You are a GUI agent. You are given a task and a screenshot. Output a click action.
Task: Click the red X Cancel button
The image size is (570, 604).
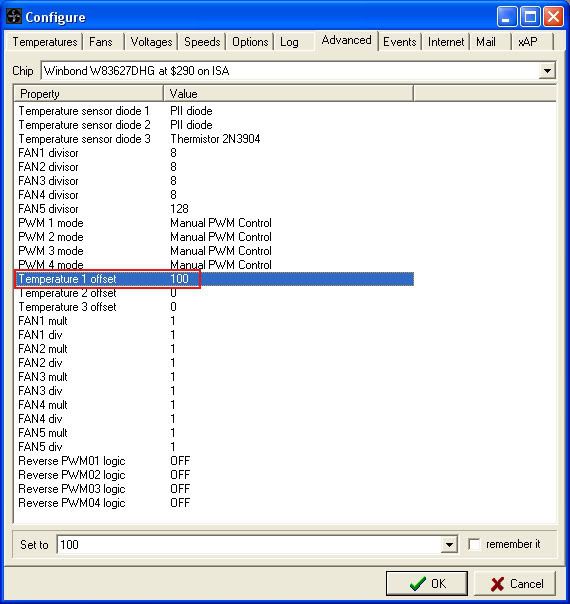[515, 584]
